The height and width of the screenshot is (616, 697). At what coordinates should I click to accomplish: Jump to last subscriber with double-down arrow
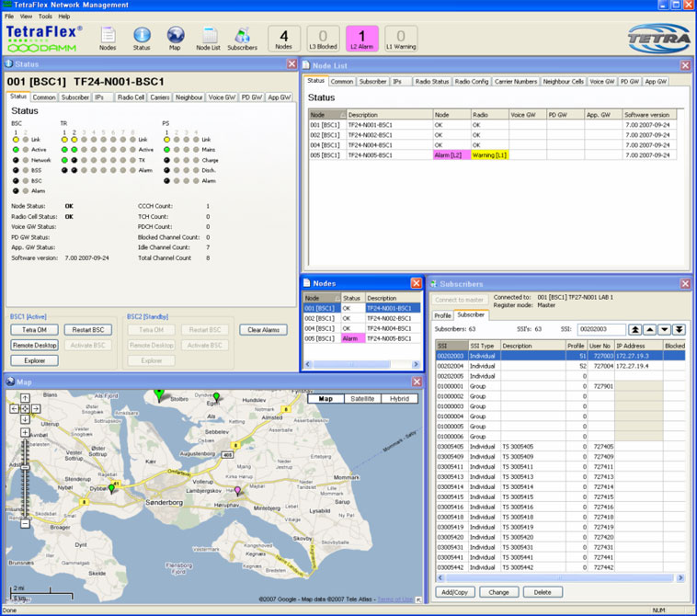click(679, 329)
